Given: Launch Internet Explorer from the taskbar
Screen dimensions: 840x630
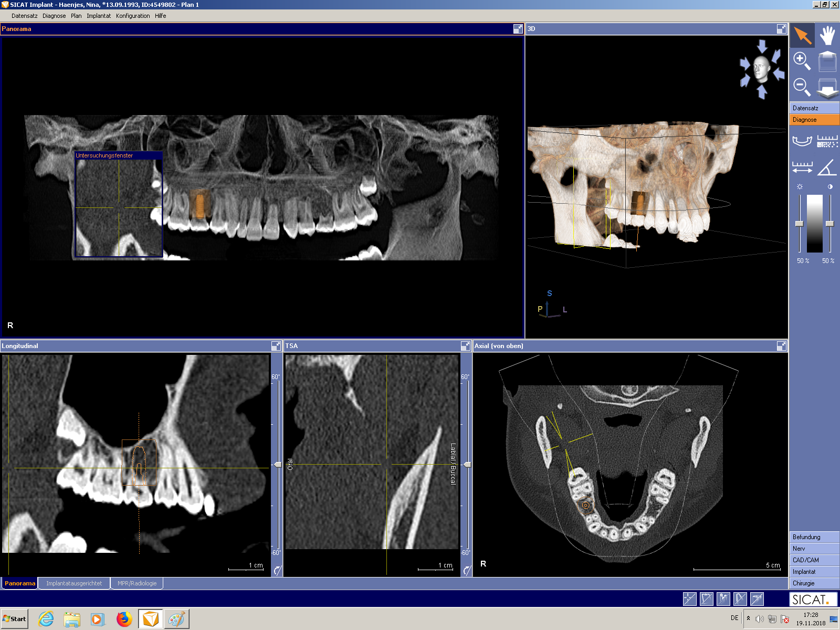Looking at the screenshot, I should point(46,619).
